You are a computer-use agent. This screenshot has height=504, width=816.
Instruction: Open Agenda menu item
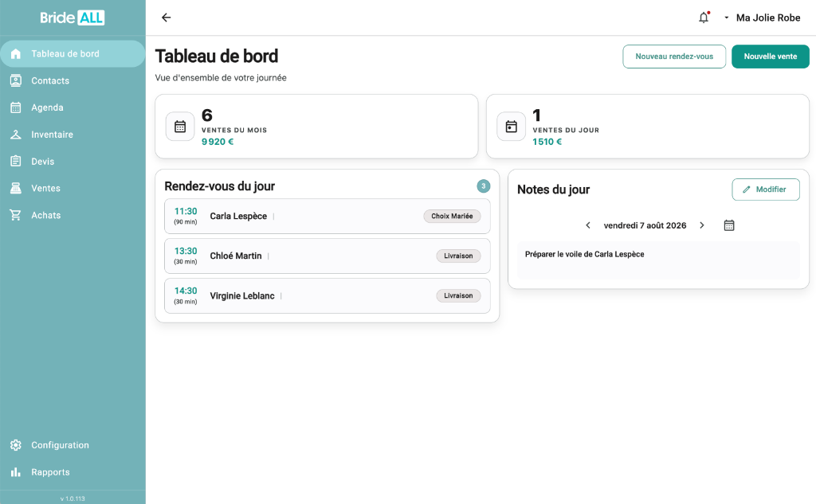coord(73,107)
